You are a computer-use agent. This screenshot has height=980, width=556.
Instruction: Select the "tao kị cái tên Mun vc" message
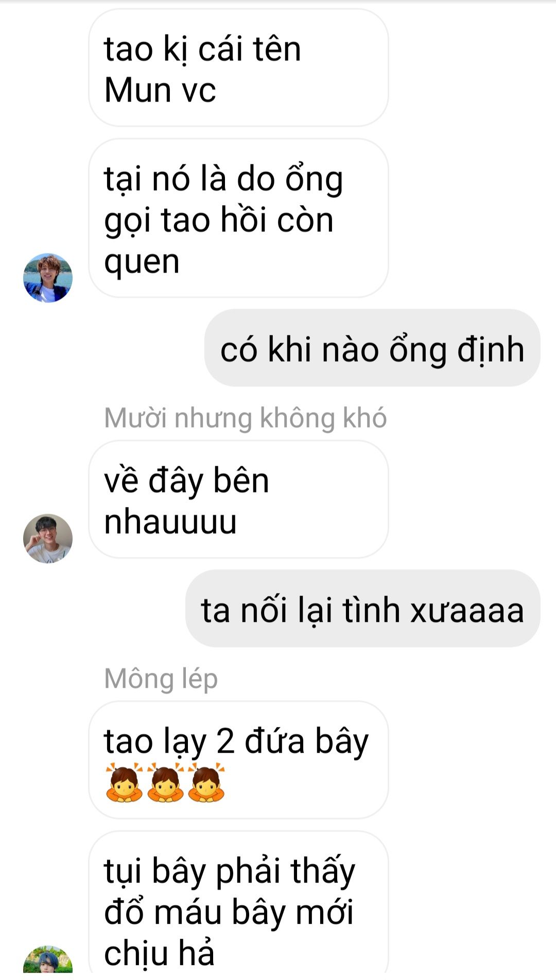[x=238, y=68]
